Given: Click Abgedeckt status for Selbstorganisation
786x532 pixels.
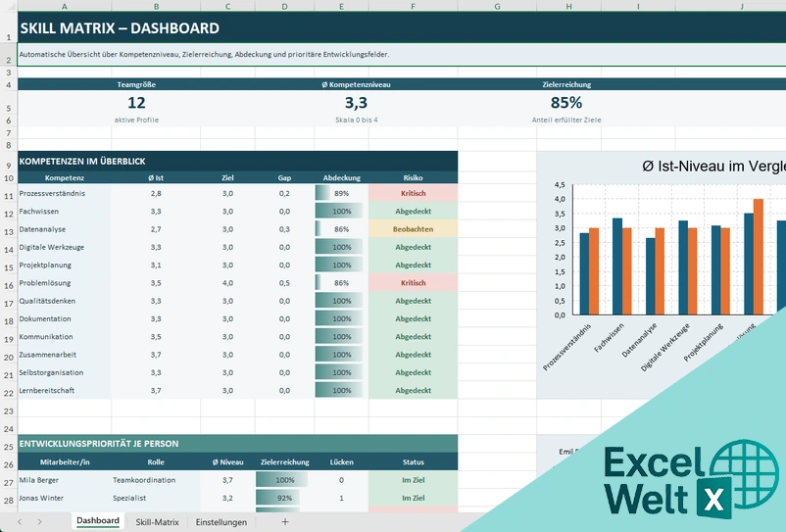Looking at the screenshot, I should (413, 372).
